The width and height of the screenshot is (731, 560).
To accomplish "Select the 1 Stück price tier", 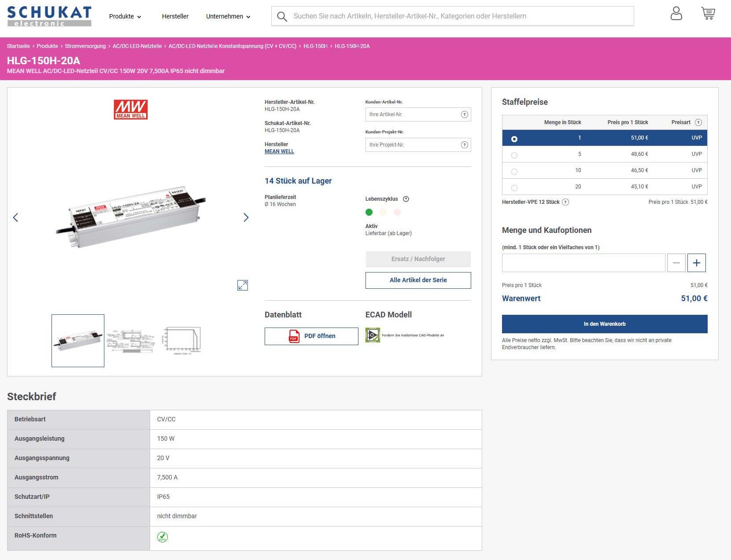I will coord(514,139).
